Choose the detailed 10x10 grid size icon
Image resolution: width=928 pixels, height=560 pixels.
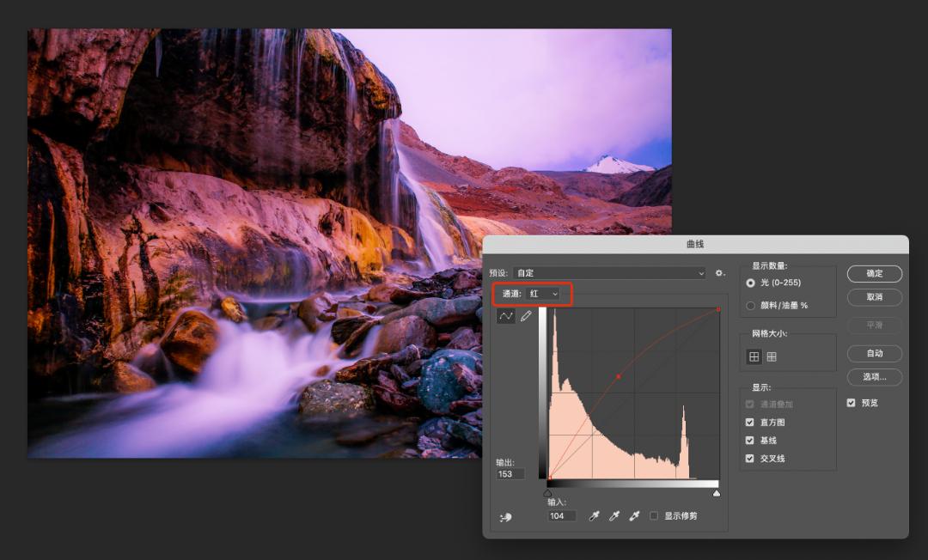772,356
